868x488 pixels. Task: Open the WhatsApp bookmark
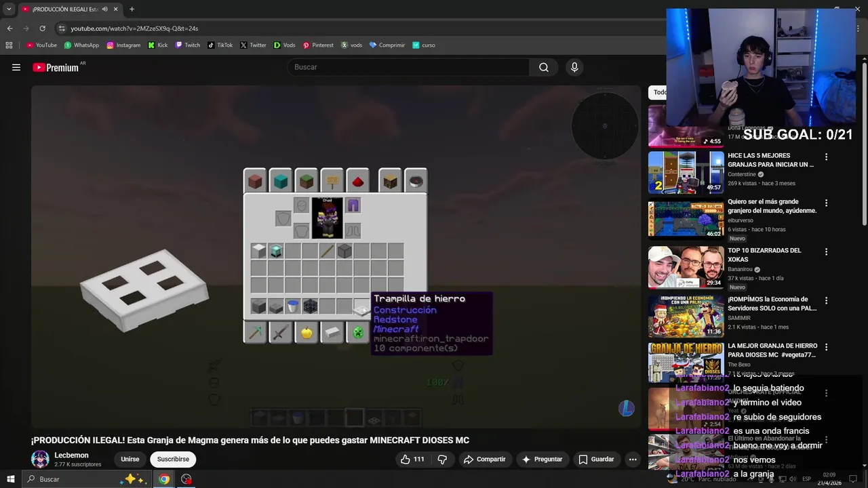[81, 45]
